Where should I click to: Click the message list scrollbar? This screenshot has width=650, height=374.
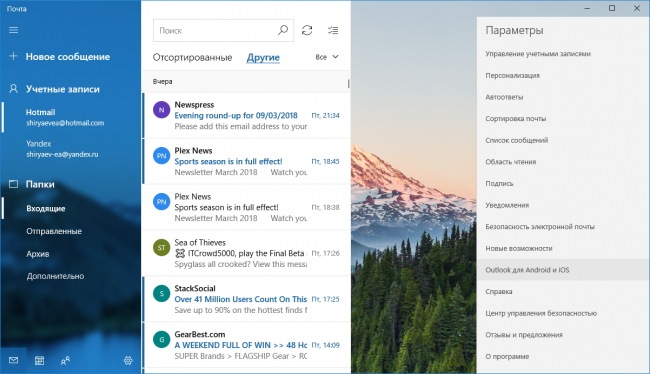349,84
